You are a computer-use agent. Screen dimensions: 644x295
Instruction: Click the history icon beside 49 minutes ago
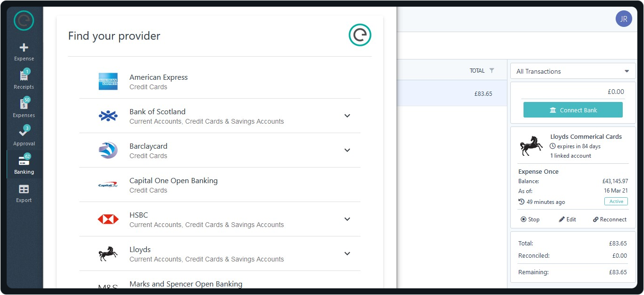[522, 202]
